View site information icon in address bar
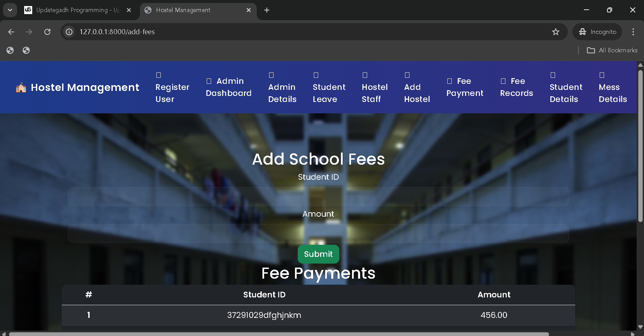The height and width of the screenshot is (336, 644). [x=69, y=32]
